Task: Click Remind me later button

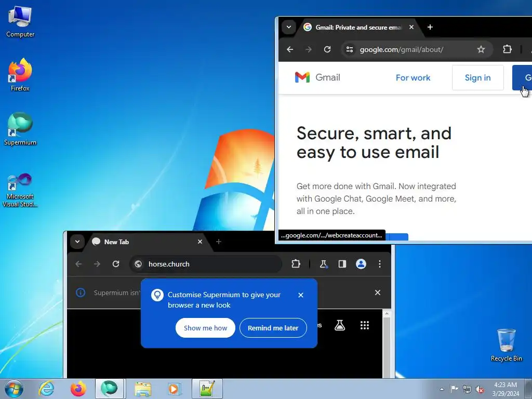Action: (273, 328)
